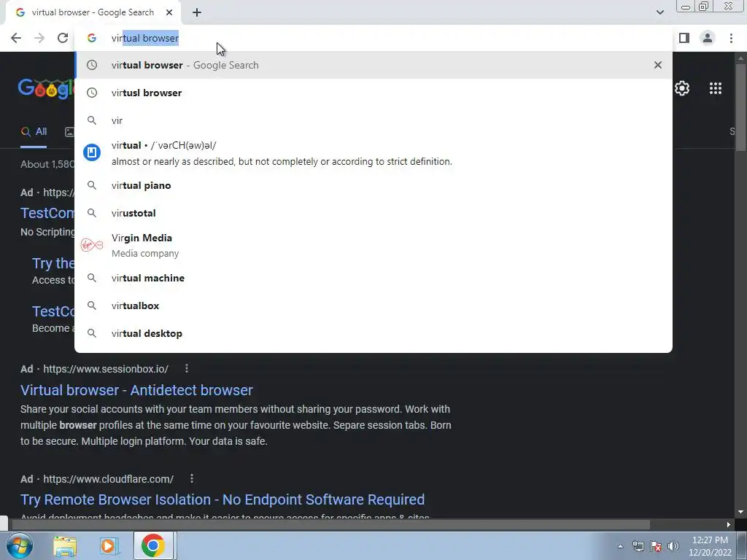747x560 pixels.
Task: Choose the 'virtualbox' suggestion
Action: click(373, 306)
